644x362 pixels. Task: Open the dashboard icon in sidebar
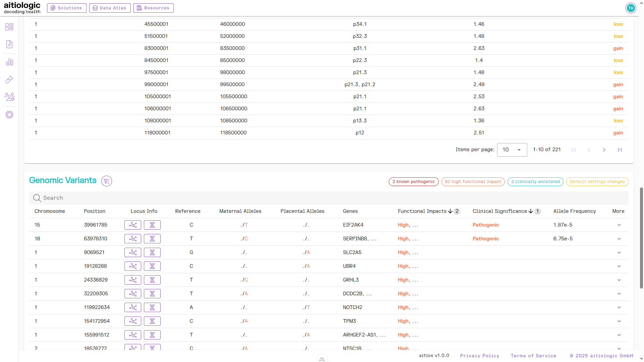[9, 27]
